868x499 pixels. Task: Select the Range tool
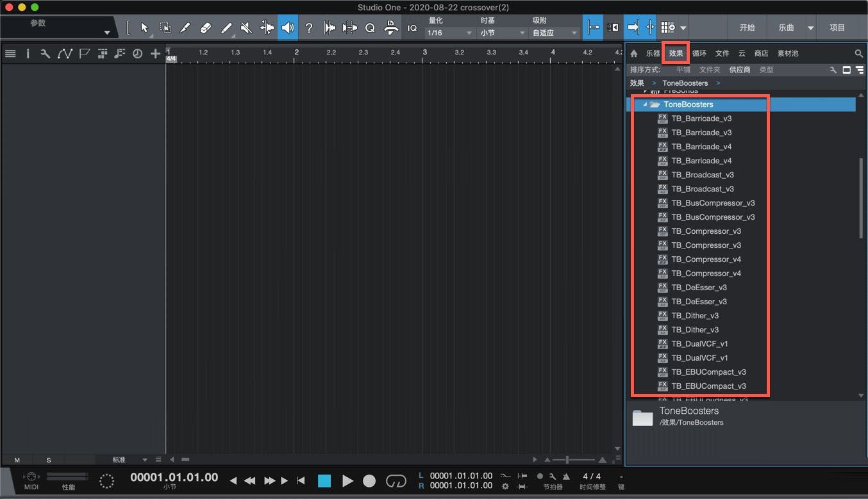(x=165, y=28)
